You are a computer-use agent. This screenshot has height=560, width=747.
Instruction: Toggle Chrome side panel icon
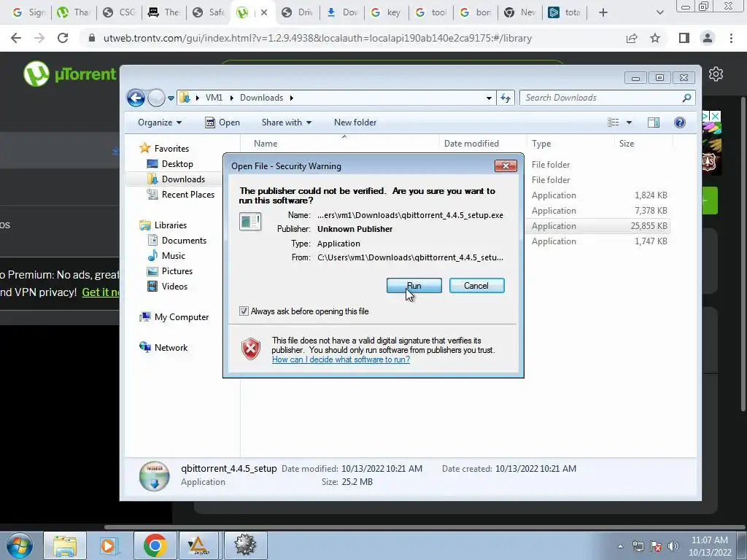(684, 38)
